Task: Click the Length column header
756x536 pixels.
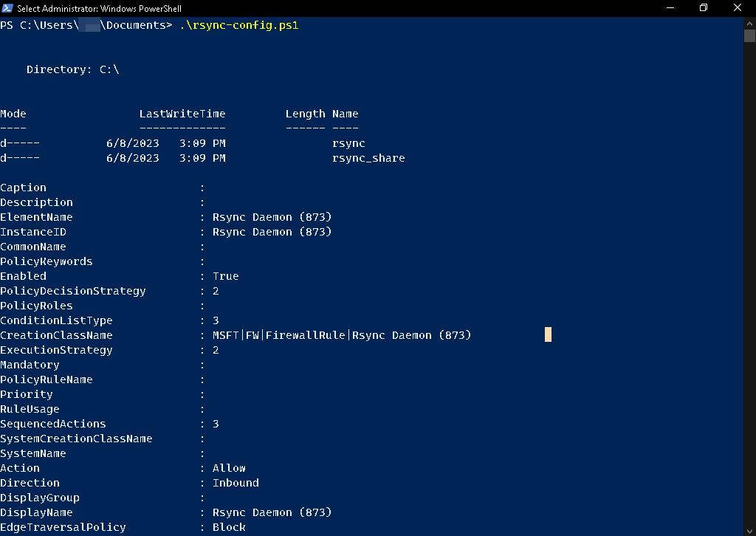Action: (x=305, y=114)
